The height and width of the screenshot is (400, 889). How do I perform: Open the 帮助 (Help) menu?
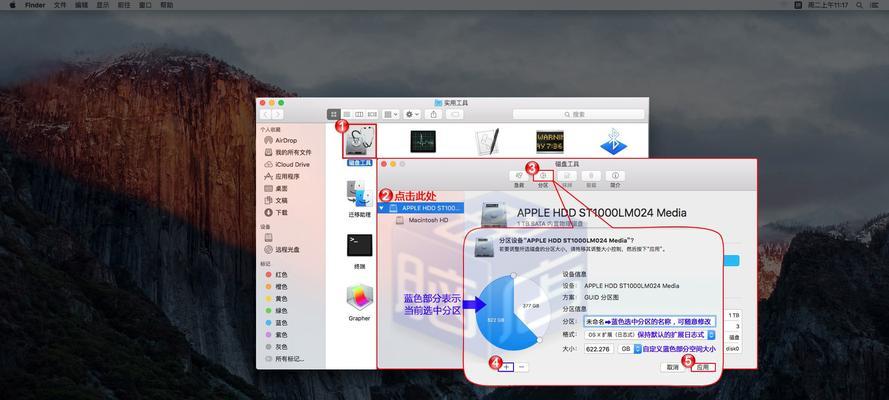166,5
